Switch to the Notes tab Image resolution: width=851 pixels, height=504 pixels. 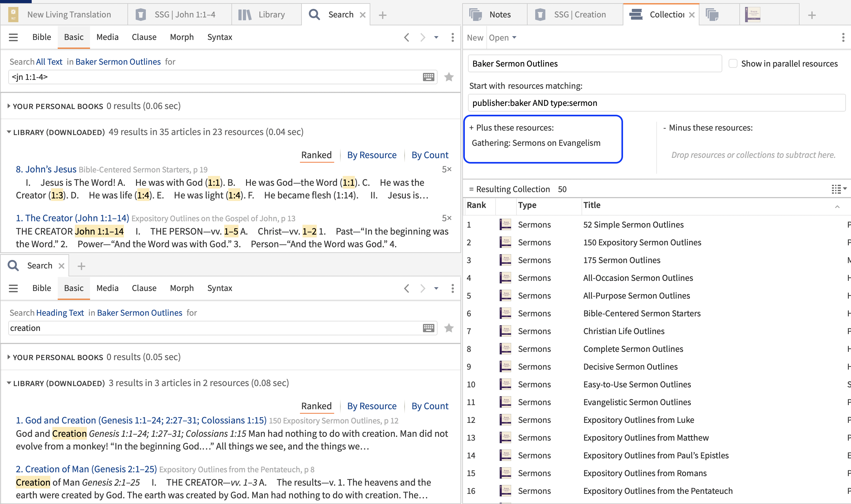[x=495, y=15]
